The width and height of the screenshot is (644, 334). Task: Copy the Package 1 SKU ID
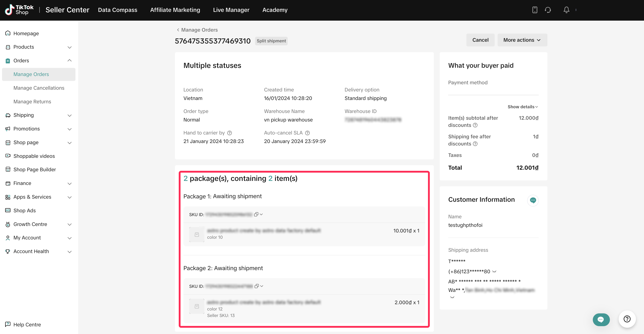coord(256,215)
